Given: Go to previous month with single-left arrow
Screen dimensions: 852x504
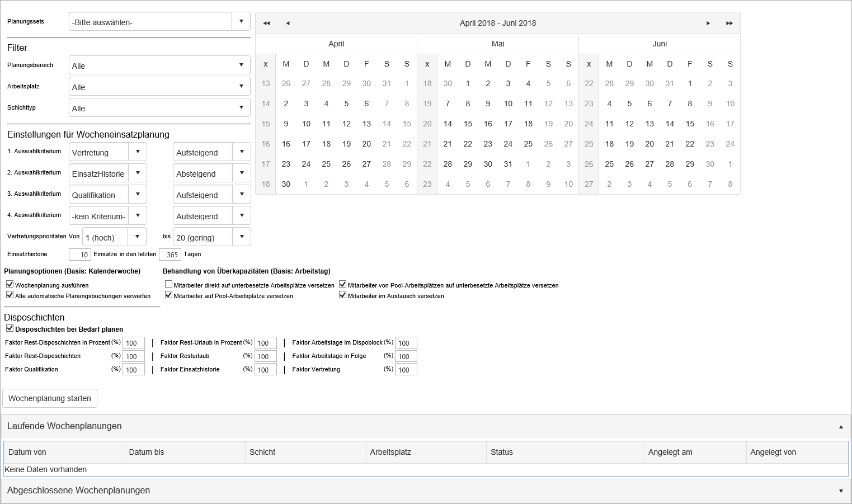Looking at the screenshot, I should (288, 23).
